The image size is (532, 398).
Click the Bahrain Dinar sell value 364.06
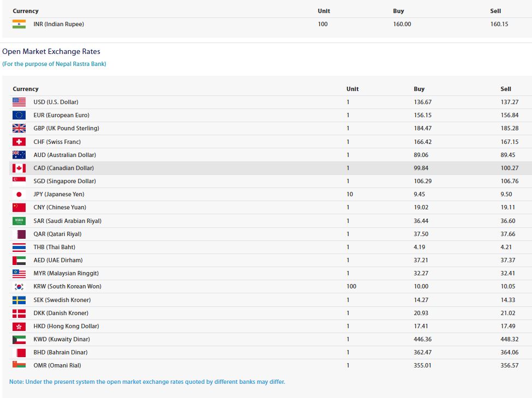pos(509,352)
